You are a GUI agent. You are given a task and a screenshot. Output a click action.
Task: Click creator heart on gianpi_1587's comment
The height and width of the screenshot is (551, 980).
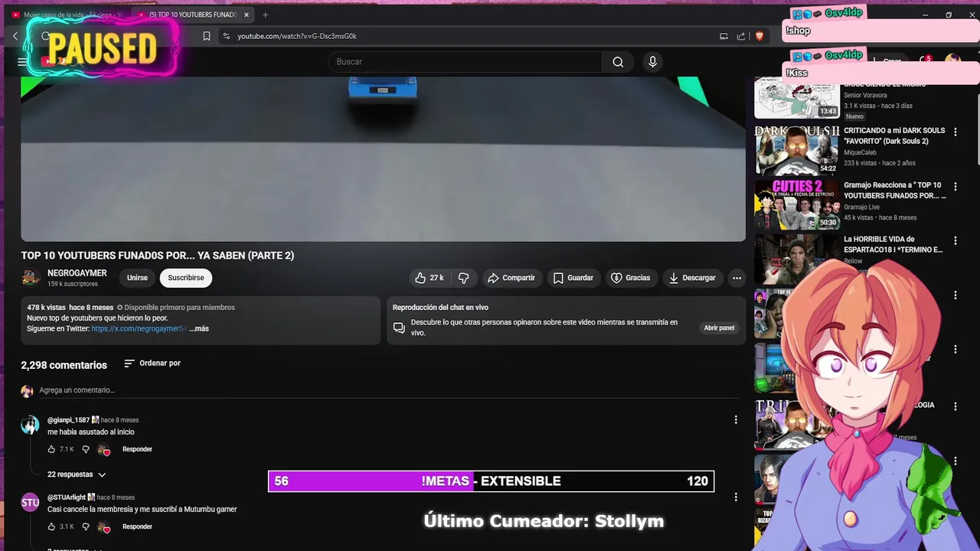coord(104,449)
